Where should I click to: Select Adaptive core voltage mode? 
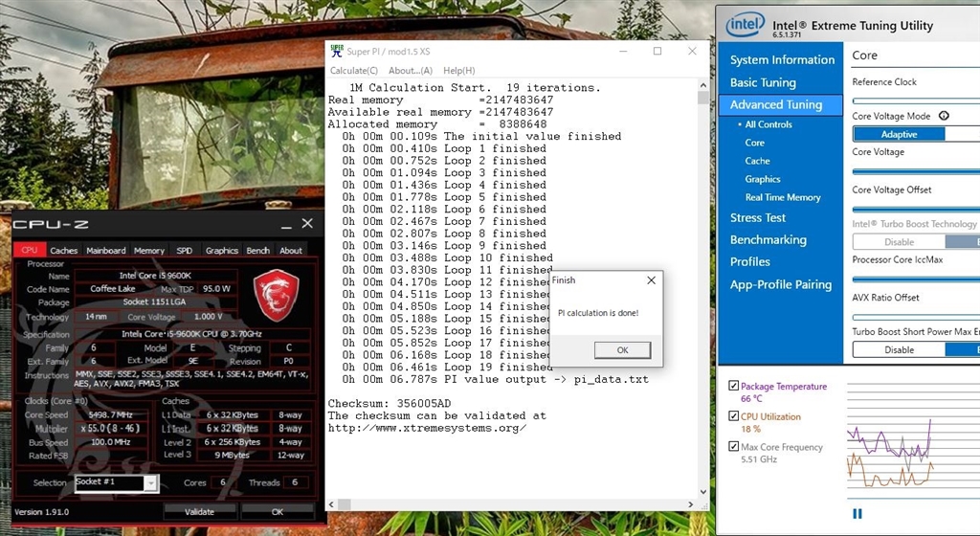click(x=899, y=134)
